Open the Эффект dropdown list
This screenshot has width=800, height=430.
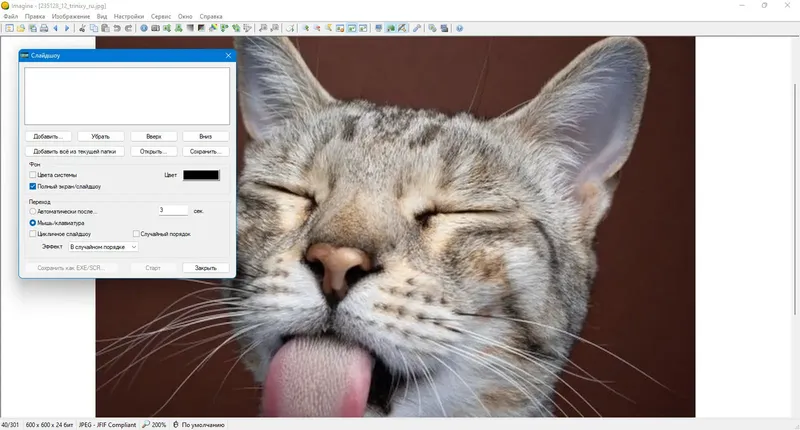pos(104,247)
